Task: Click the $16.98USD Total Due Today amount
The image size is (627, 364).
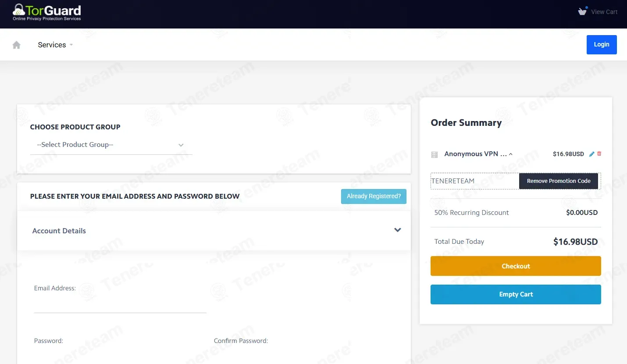Action: click(575, 242)
